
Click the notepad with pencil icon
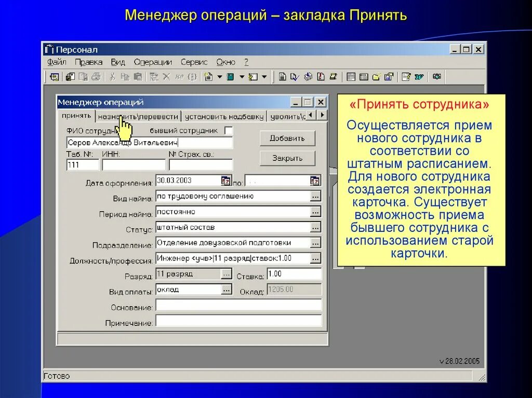point(406,77)
